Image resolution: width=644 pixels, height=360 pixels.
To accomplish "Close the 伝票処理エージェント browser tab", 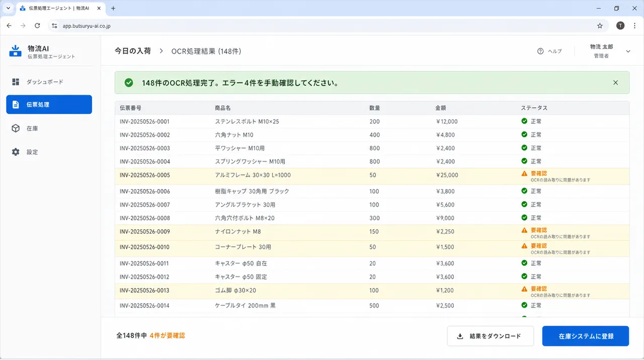I will [100, 9].
